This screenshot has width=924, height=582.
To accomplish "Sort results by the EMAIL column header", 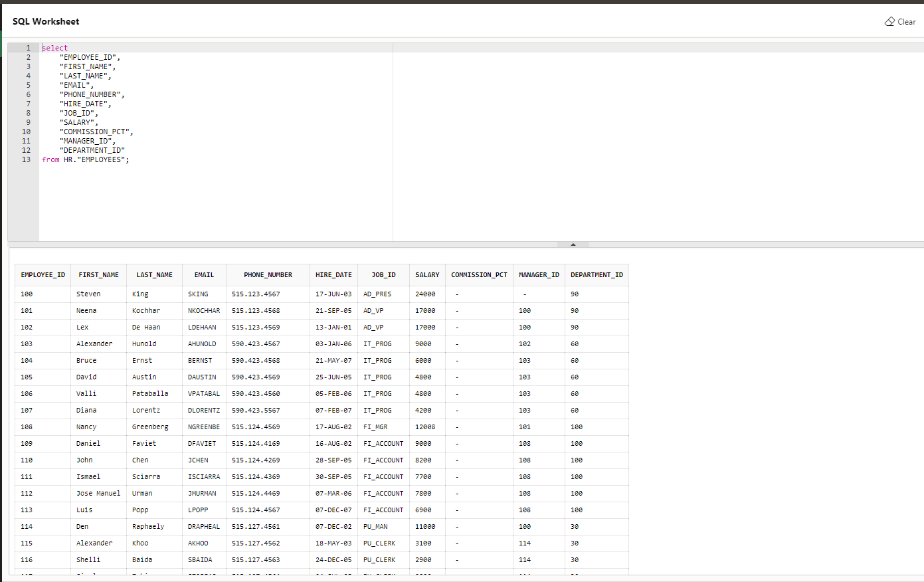I will point(203,274).
